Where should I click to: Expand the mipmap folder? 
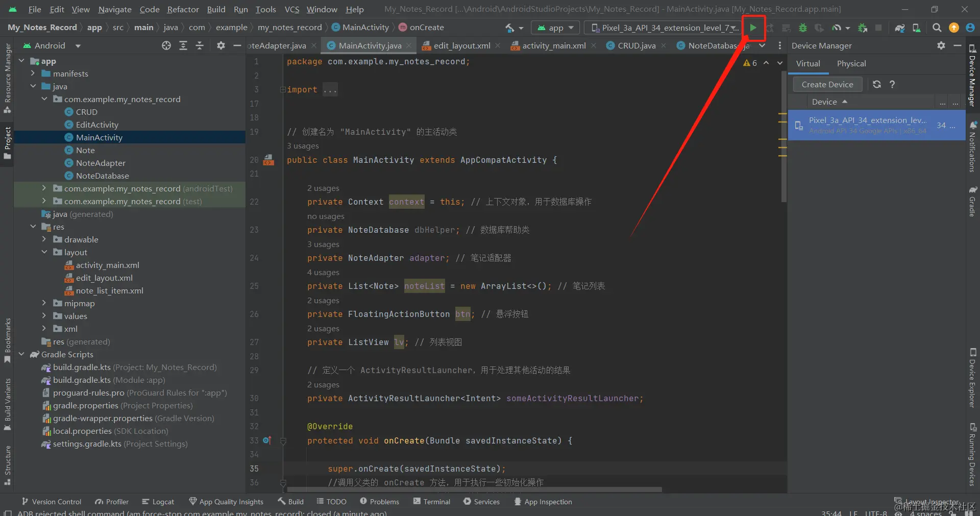pos(44,303)
